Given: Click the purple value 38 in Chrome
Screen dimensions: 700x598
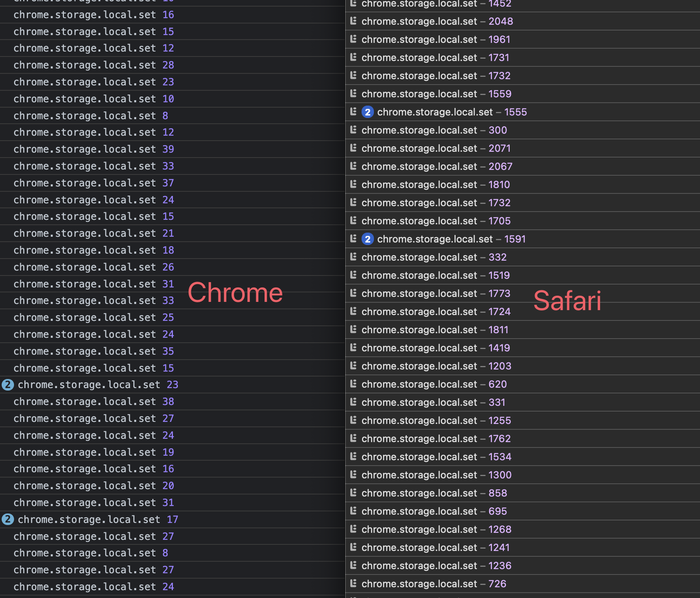Looking at the screenshot, I should pos(168,402).
